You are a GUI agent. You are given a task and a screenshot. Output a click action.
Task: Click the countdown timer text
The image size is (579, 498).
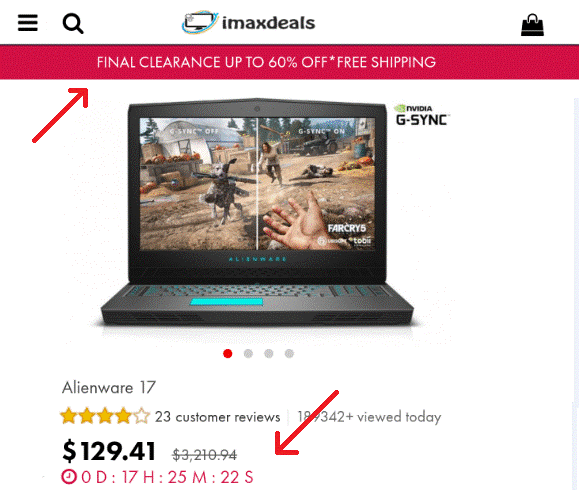click(x=167, y=477)
